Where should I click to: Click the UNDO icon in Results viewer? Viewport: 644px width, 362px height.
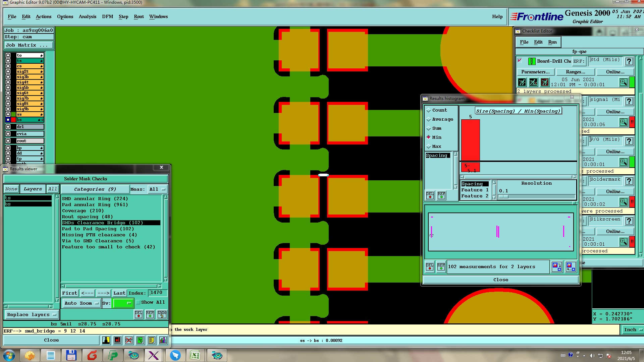click(x=162, y=314)
